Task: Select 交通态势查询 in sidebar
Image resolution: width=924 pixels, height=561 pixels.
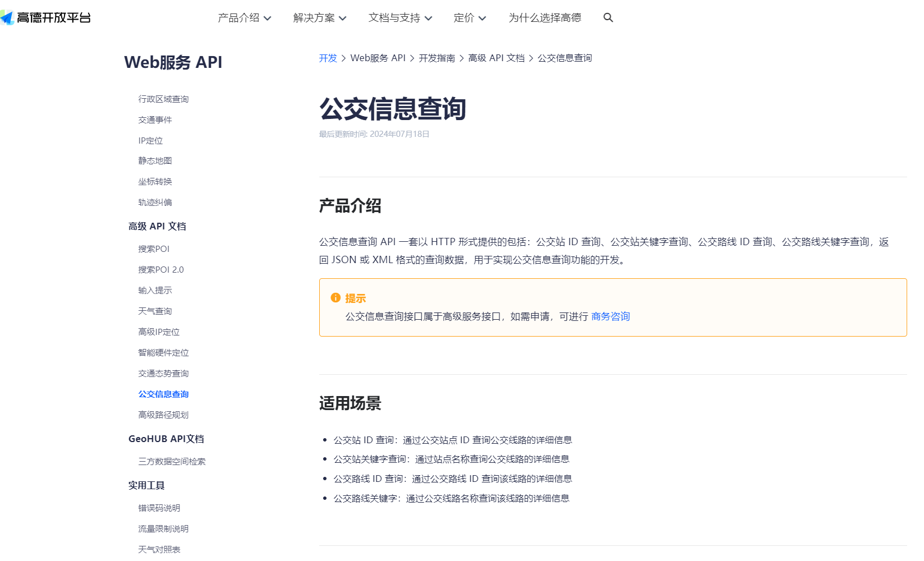Action: [164, 374]
